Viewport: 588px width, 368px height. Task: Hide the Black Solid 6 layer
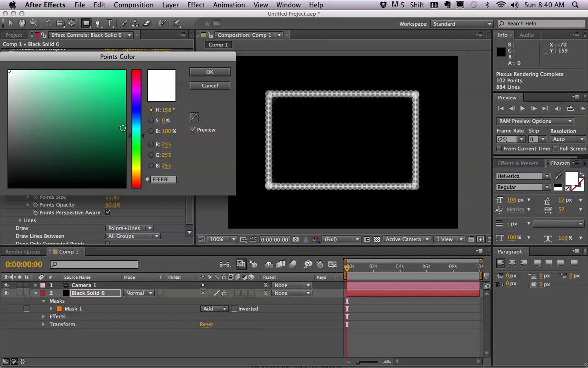6,293
